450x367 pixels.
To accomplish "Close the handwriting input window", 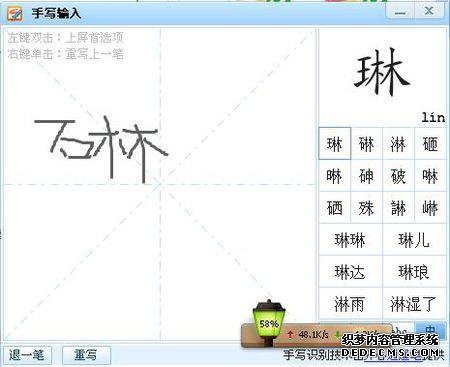I will pos(429,11).
